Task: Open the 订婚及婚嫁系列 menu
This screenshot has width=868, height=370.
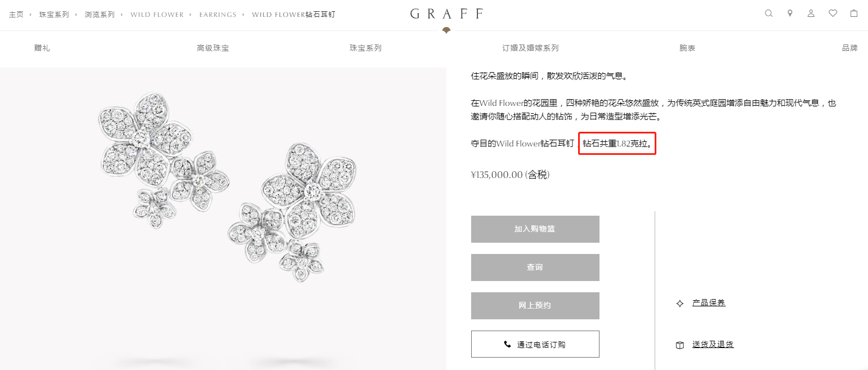Action: click(x=530, y=48)
